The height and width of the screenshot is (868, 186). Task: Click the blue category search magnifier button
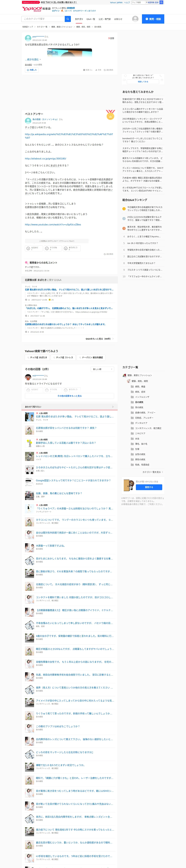click(68, 19)
